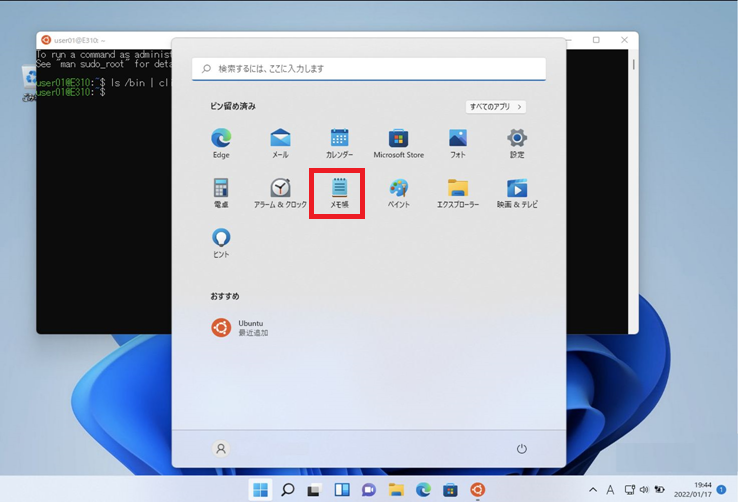Open 映画 & テレビ app

pos(517,193)
